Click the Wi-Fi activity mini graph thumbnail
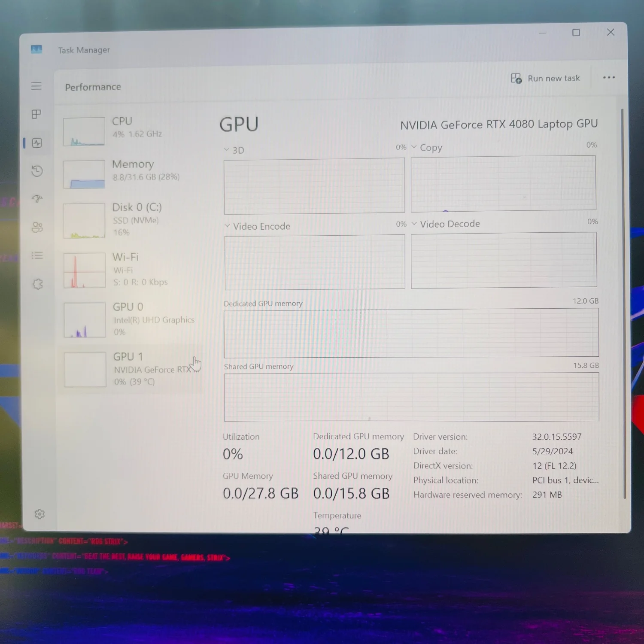 85,270
